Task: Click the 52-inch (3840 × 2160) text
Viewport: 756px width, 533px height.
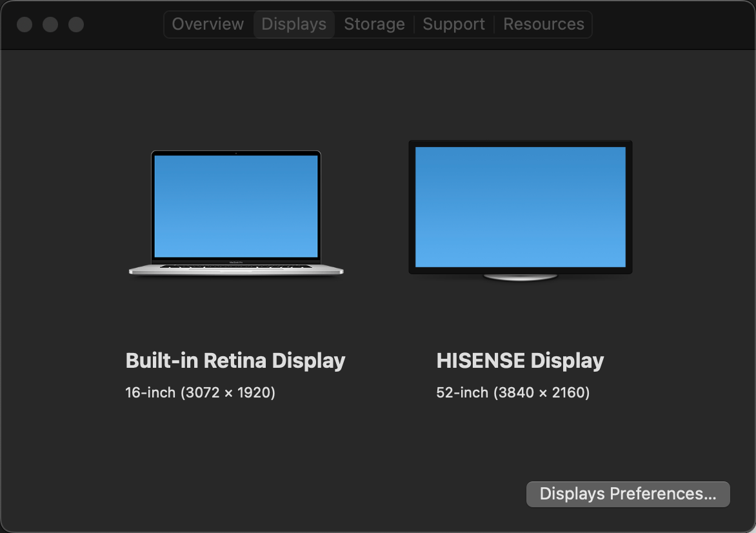Action: (x=513, y=392)
